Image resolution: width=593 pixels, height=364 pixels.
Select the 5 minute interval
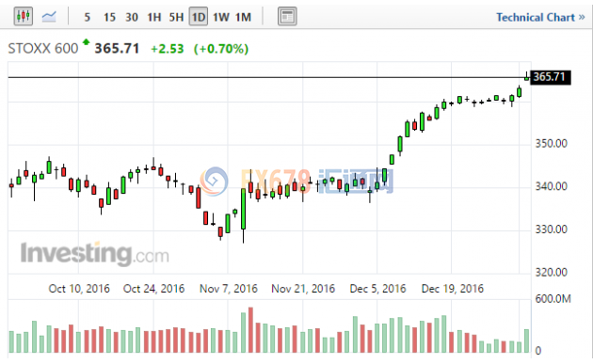pyautogui.click(x=88, y=17)
